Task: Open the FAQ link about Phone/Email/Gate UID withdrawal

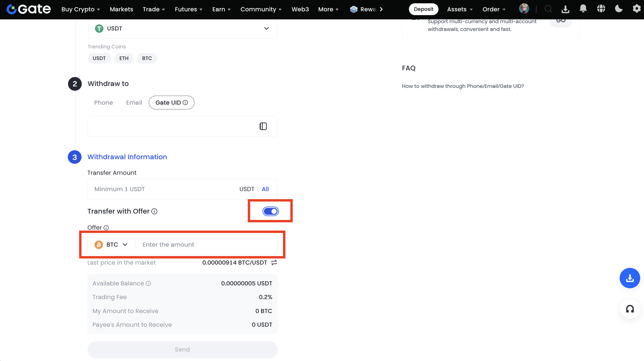Action: 463,86
